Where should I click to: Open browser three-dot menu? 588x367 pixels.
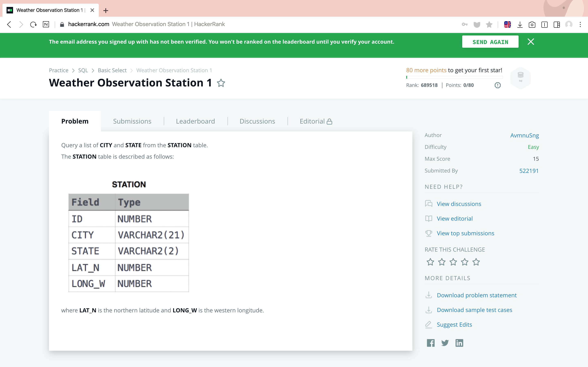coord(580,24)
